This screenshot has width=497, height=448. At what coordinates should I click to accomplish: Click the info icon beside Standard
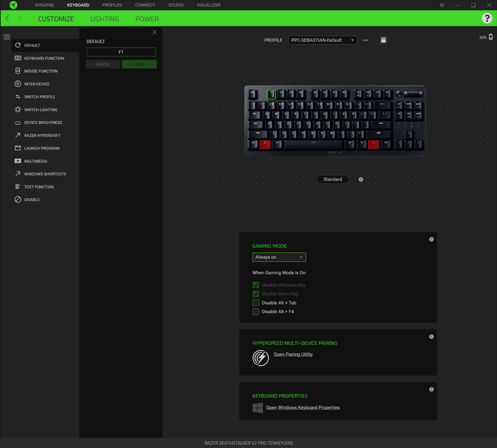coord(361,179)
